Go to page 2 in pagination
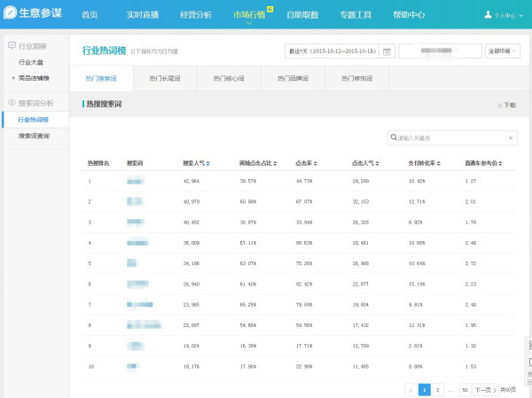532x398 pixels. [x=438, y=390]
